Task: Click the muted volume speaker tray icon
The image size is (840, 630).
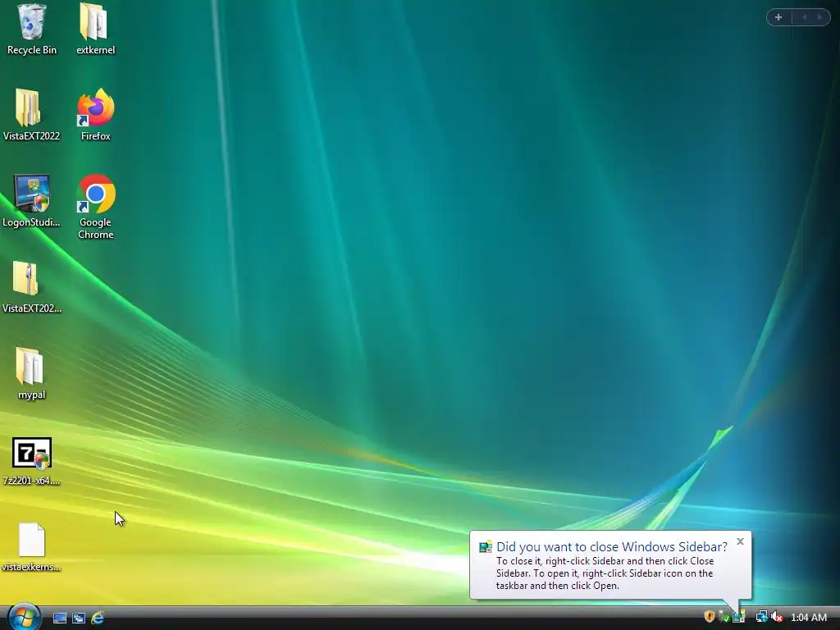Action: coord(777,617)
